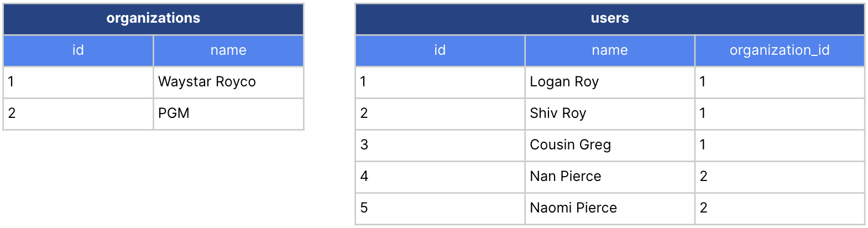Select the organizations table id column header

click(x=78, y=50)
